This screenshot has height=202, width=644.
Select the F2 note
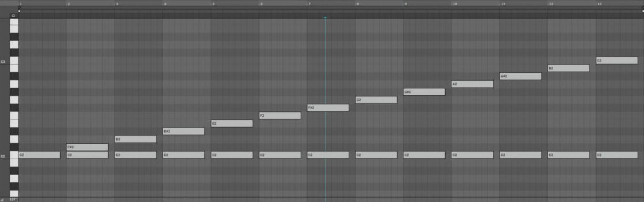click(x=280, y=115)
